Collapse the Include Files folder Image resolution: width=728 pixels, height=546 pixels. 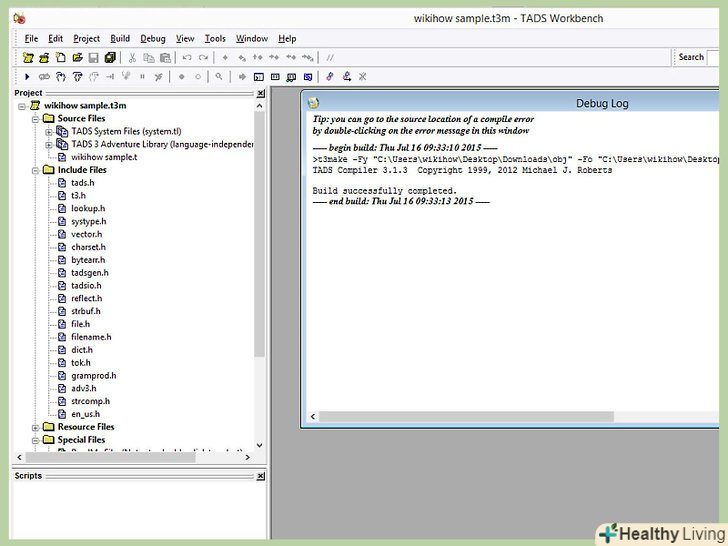pyautogui.click(x=35, y=171)
